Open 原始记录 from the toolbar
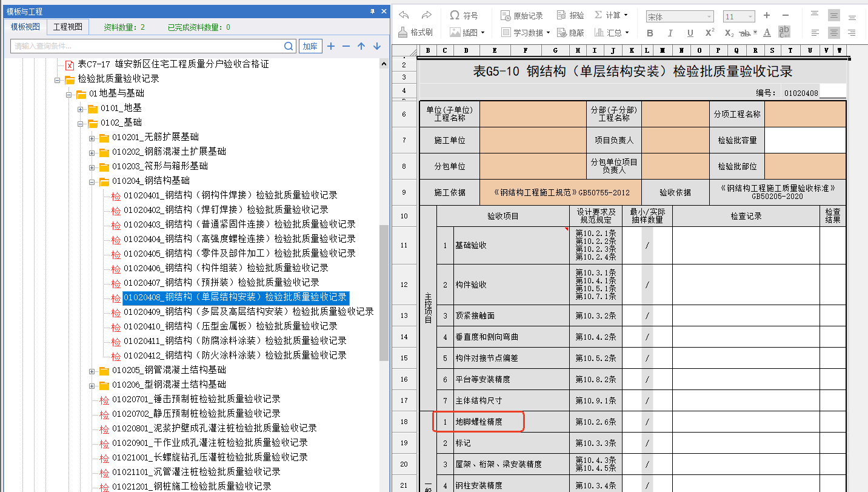The image size is (868, 492). (522, 15)
